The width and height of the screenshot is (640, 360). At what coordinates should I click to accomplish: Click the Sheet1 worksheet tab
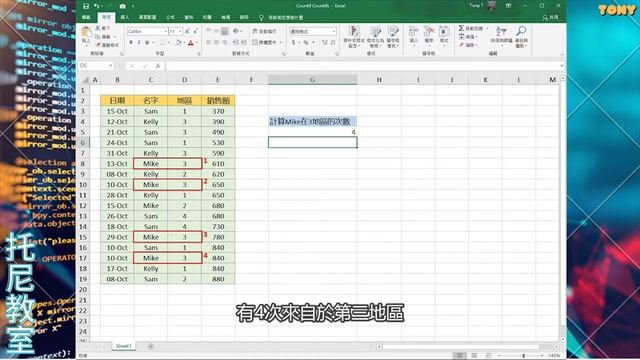tap(123, 346)
